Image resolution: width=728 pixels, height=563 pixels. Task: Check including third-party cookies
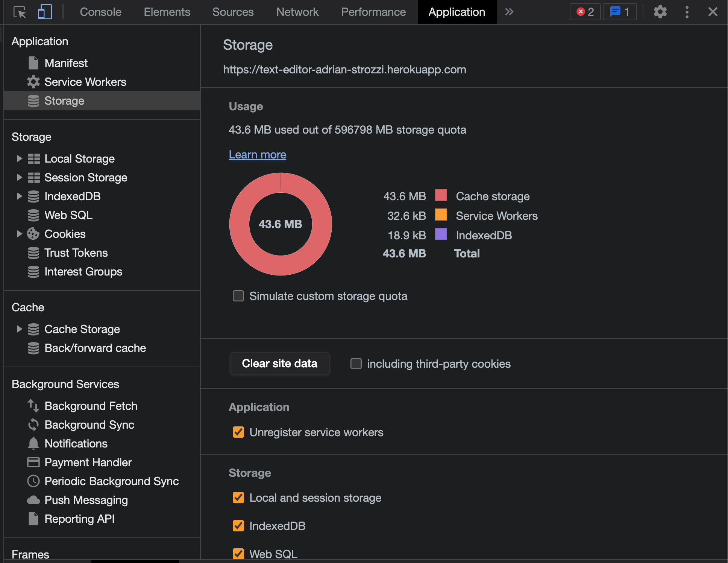point(356,364)
